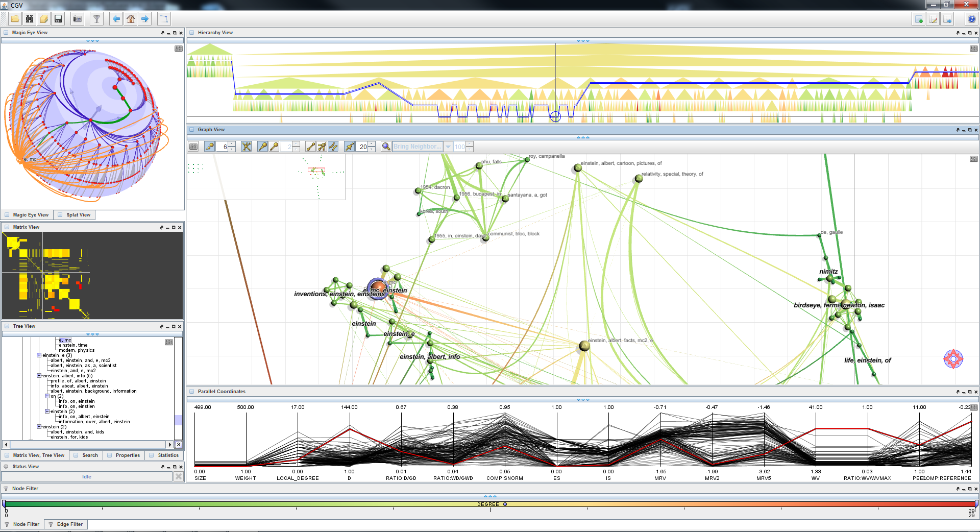The image size is (980, 532).
Task: Click the home icon in the main toolbar
Action: 131,19
